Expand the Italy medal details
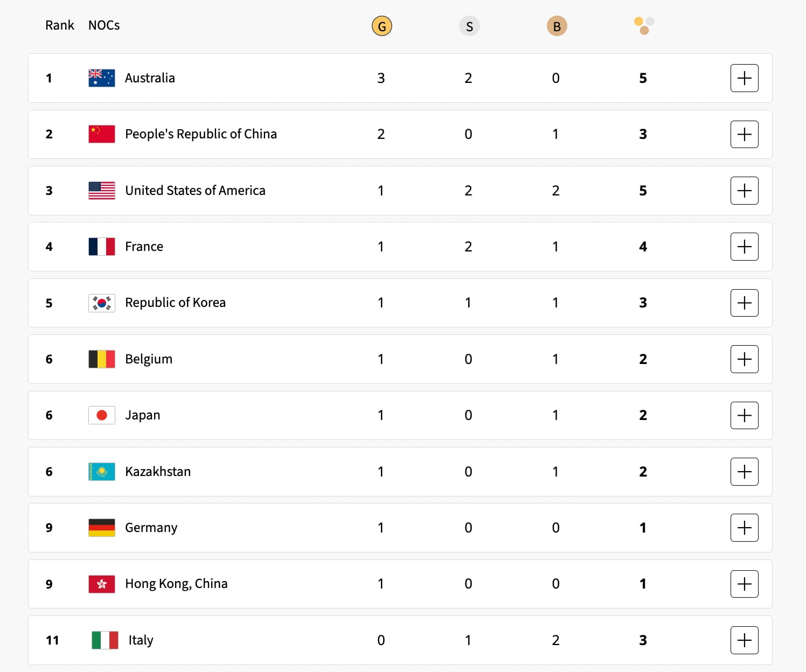Viewport: 806px width, 672px height. (x=744, y=640)
